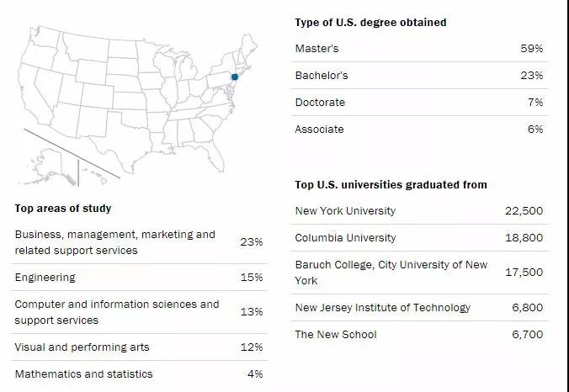Click the California state on the map
Viewport: 569px width, 392px height.
(x=31, y=96)
